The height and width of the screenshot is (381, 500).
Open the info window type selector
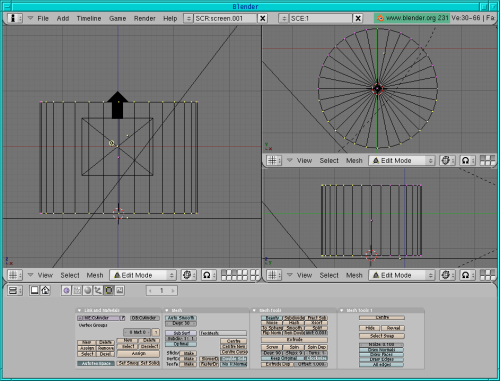point(15,18)
